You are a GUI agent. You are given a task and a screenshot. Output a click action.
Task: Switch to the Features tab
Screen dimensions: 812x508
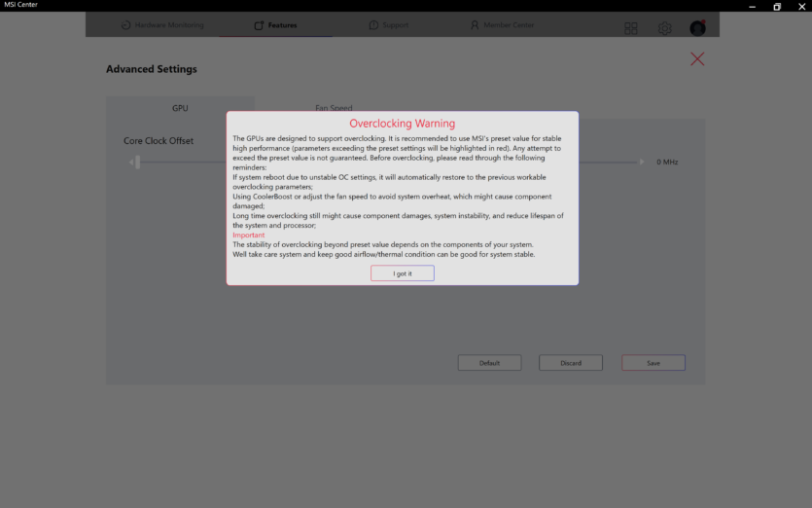[x=275, y=25]
